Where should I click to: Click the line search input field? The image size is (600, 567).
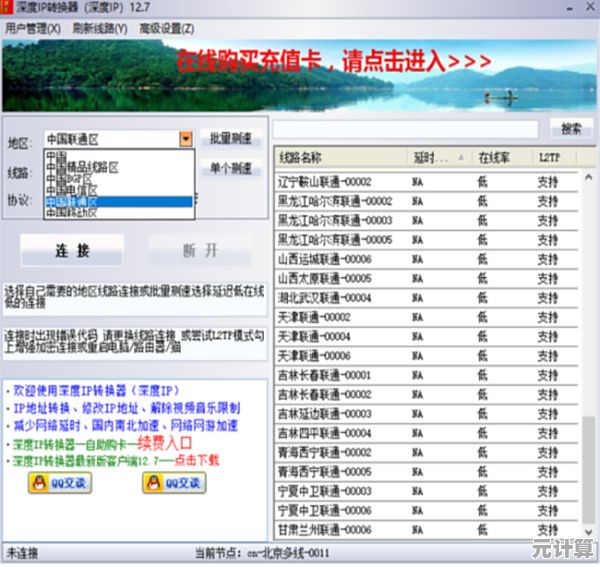coord(408,129)
